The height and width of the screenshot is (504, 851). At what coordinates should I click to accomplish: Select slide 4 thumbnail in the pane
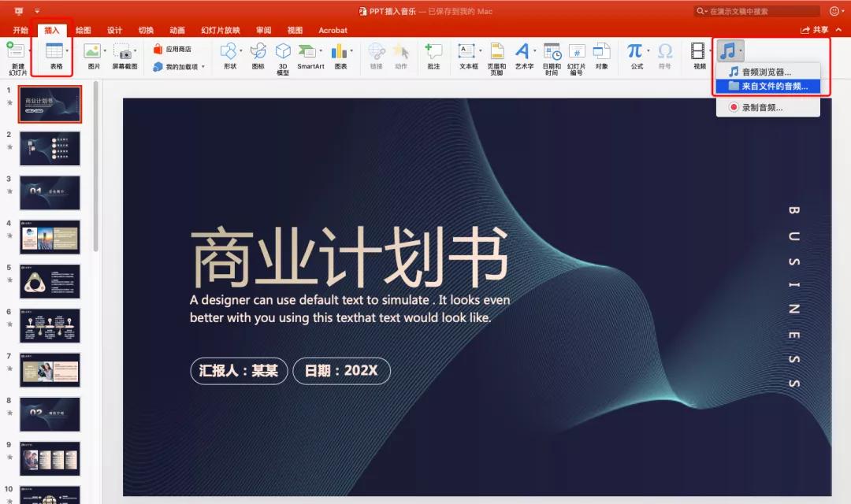pyautogui.click(x=50, y=235)
